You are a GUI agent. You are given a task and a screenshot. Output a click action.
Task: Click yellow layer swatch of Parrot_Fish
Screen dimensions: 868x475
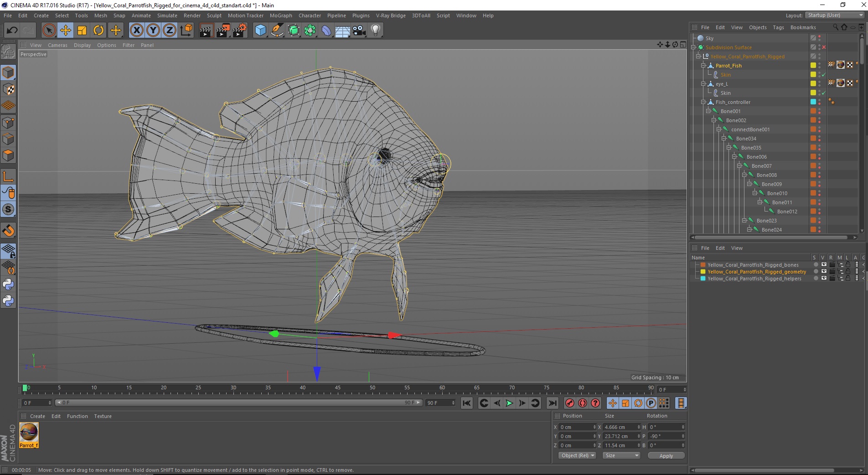(813, 66)
